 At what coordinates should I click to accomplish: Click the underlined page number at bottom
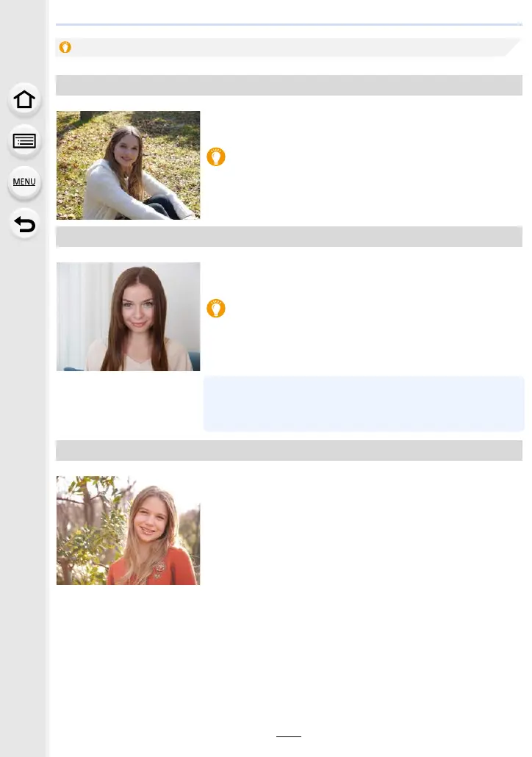(289, 733)
